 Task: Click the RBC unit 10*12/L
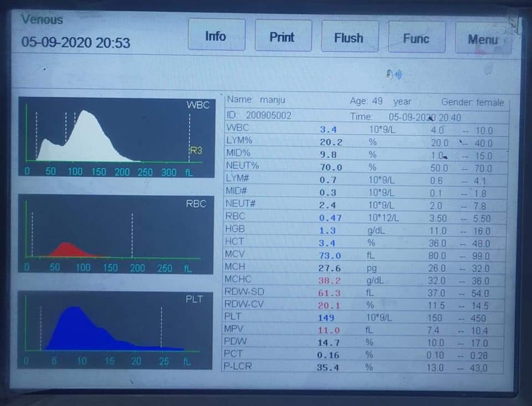point(383,218)
